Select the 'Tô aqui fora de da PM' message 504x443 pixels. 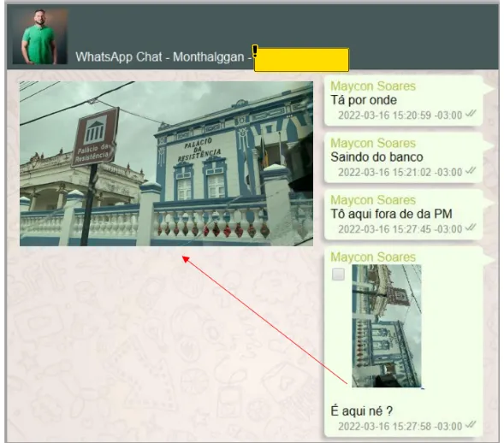tap(392, 214)
